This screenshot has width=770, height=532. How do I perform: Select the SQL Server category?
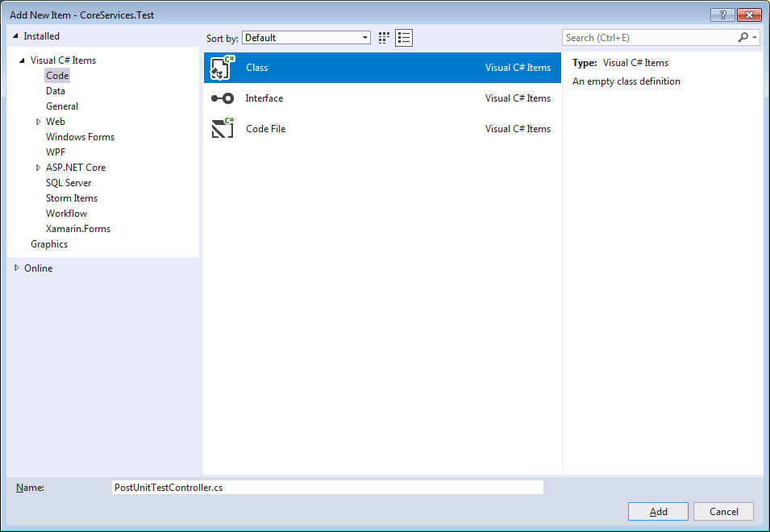[69, 182]
